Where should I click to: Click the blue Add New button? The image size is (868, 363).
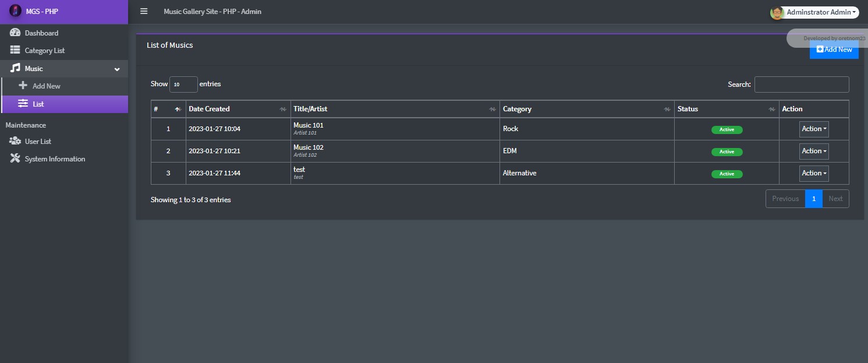(834, 50)
